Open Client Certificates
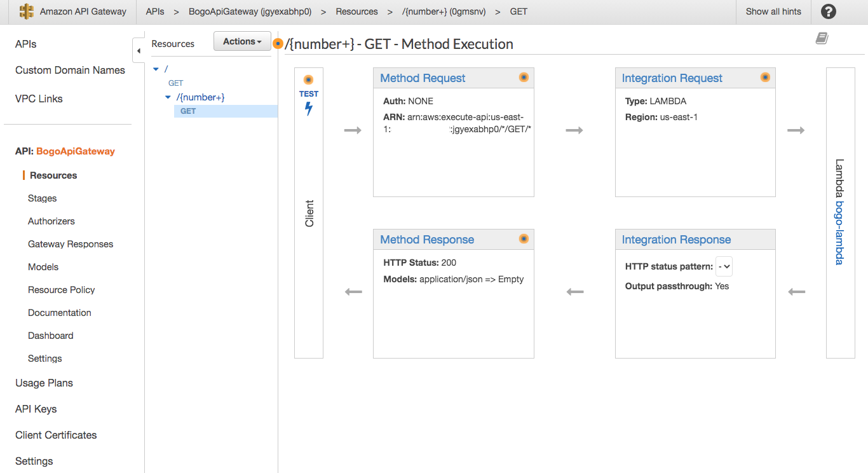The image size is (868, 473). (x=56, y=435)
